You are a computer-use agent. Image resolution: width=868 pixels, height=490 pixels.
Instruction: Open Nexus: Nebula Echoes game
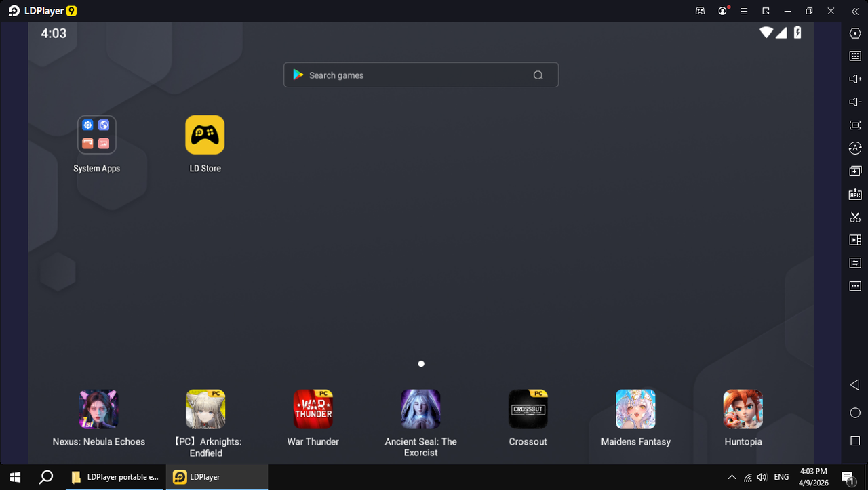99,409
